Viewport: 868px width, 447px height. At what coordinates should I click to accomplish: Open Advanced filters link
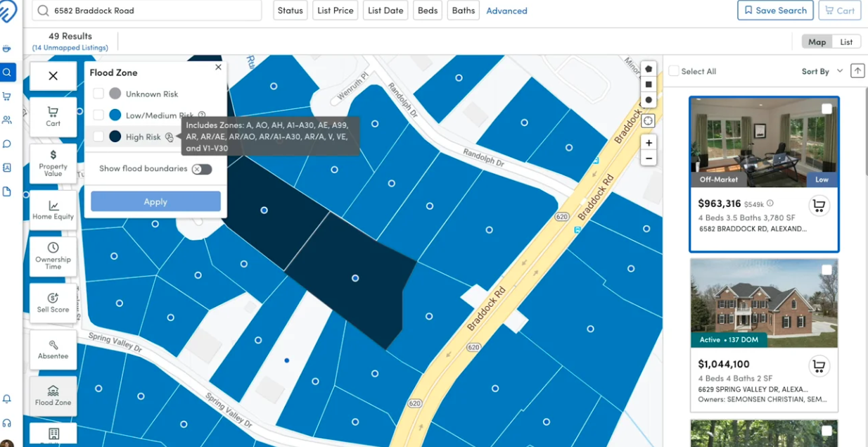[506, 11]
